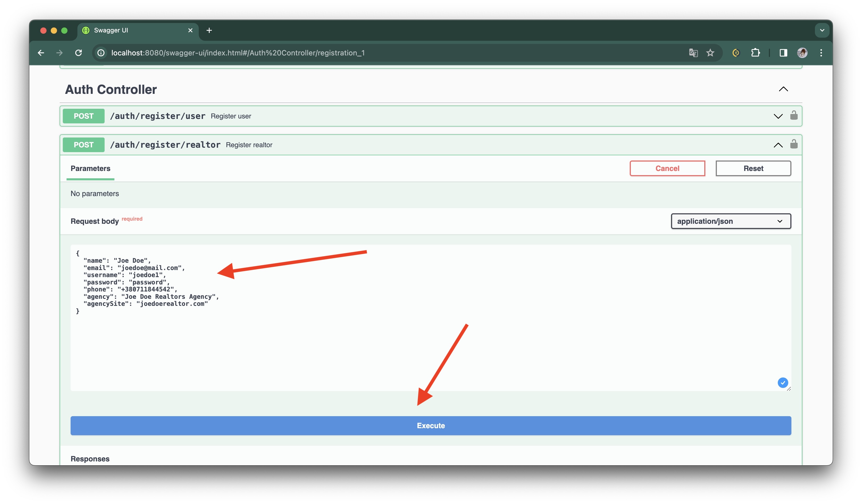Toggle the browser side panel icon
Viewport: 862px width, 504px height.
(783, 53)
